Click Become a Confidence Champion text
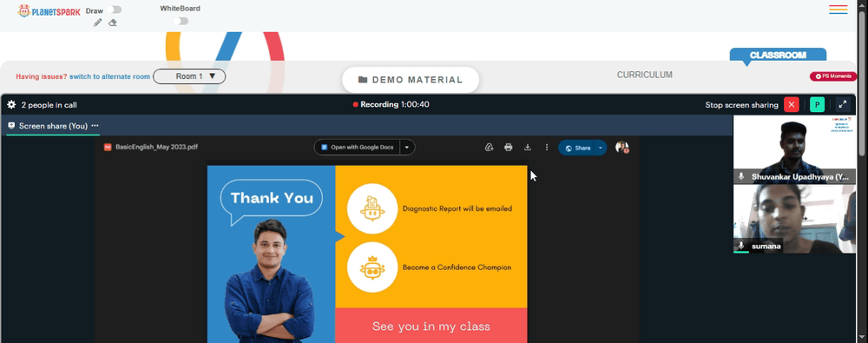Viewport: 868px width, 343px height. (457, 267)
